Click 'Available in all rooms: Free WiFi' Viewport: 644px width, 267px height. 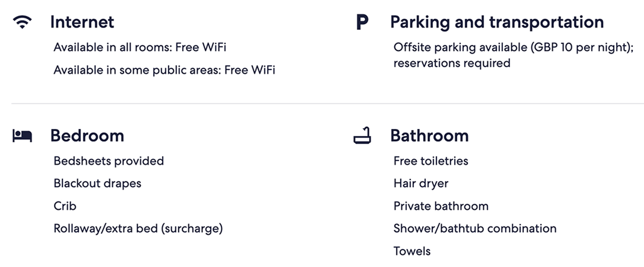click(140, 47)
